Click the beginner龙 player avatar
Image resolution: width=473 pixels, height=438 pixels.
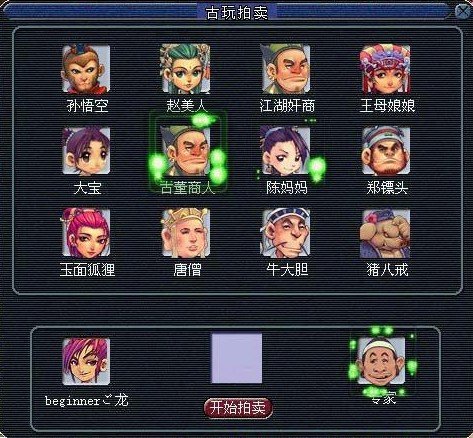86,361
